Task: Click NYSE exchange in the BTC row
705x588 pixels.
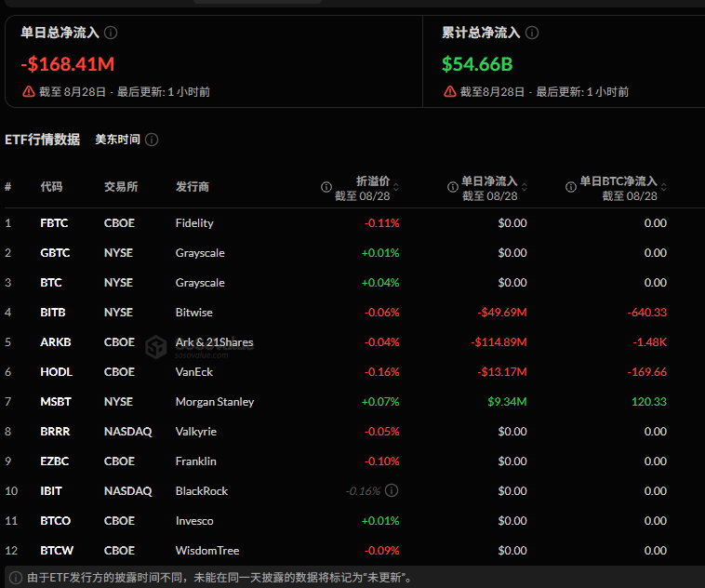Action: tap(118, 283)
